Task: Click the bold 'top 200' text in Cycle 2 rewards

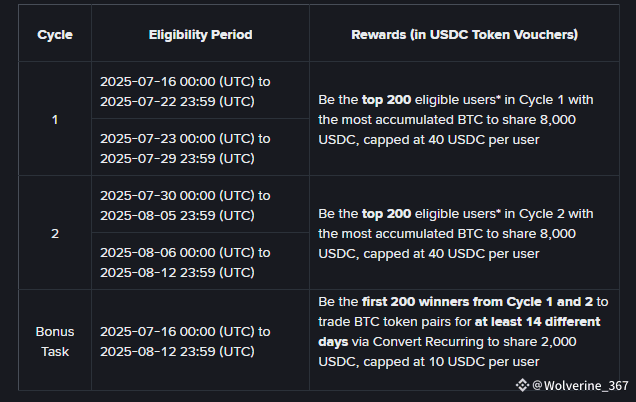Action: coord(387,214)
